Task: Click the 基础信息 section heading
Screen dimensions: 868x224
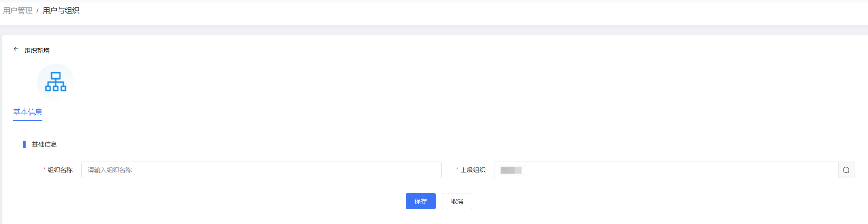Action: point(44,144)
